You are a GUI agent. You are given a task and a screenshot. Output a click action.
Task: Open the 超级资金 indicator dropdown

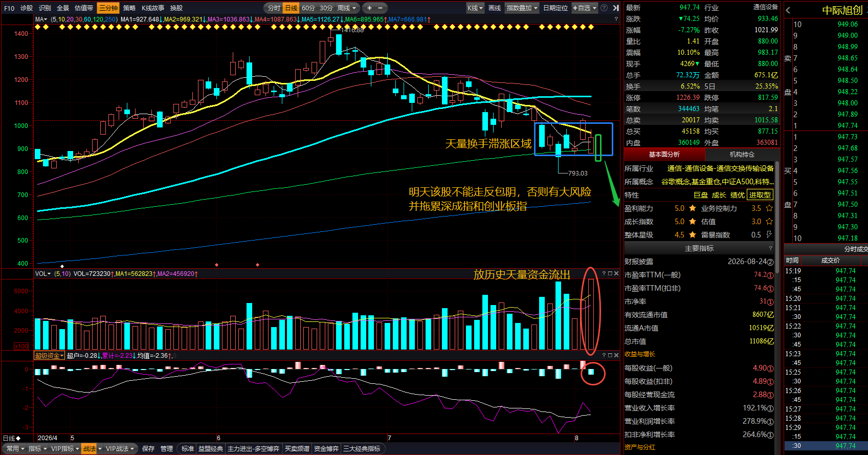pos(49,355)
